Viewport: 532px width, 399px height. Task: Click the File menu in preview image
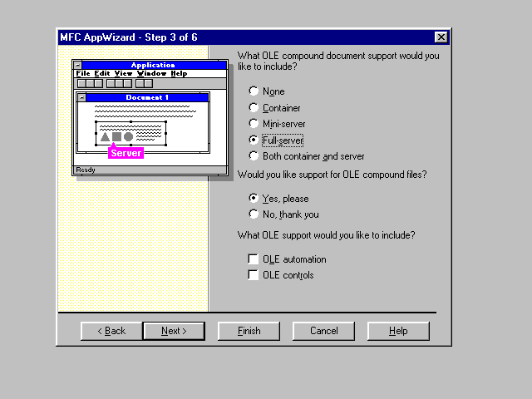82,73
